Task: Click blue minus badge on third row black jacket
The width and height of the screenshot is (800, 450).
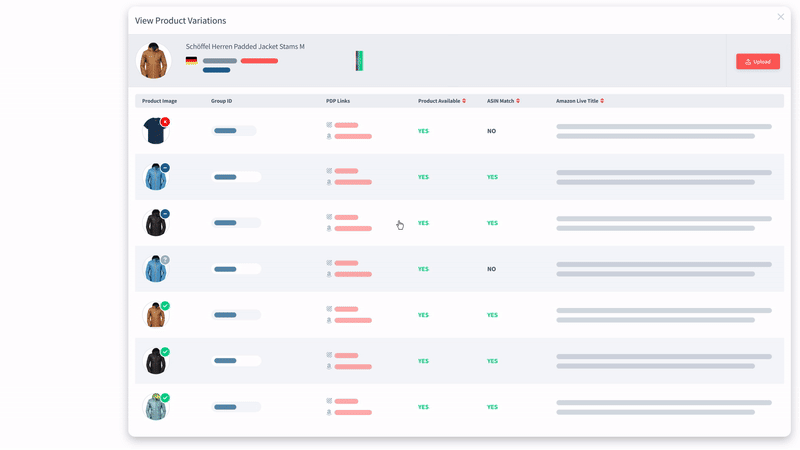Action: 165,214
